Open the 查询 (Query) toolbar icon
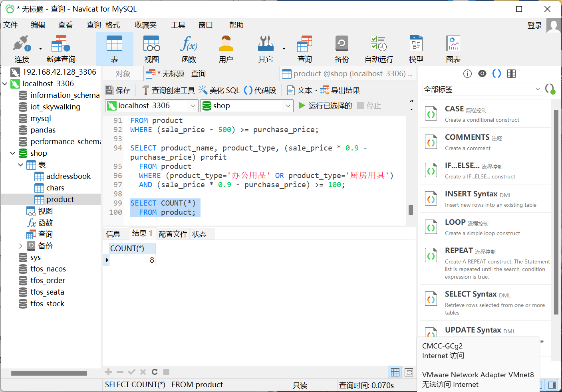The height and width of the screenshot is (392, 562). click(305, 49)
